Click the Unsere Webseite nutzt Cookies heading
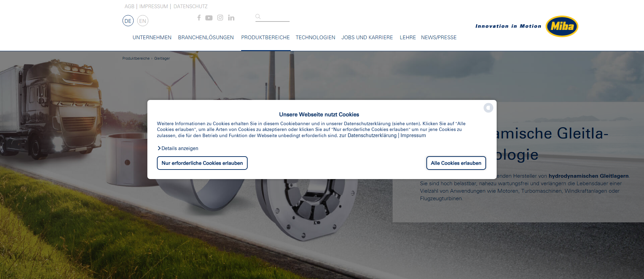 319,115
